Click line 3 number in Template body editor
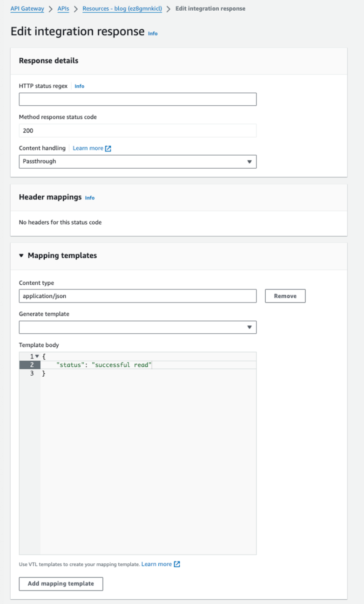The width and height of the screenshot is (364, 604). coord(31,373)
